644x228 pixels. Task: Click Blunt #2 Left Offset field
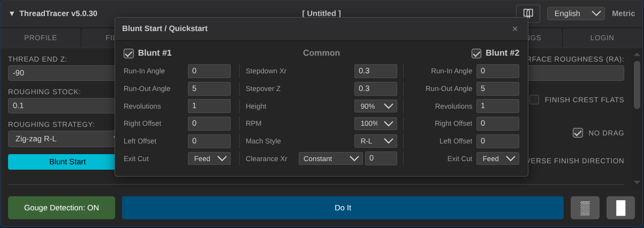point(498,141)
